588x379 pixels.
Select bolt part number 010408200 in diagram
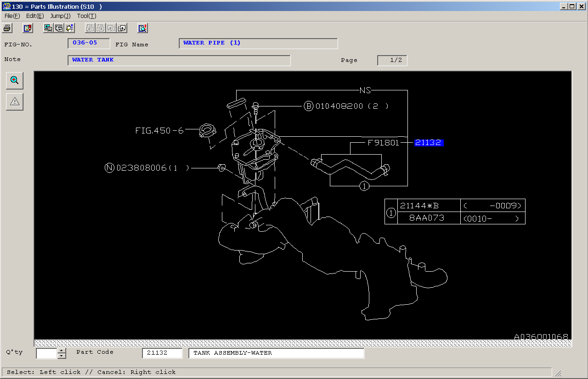tap(339, 106)
